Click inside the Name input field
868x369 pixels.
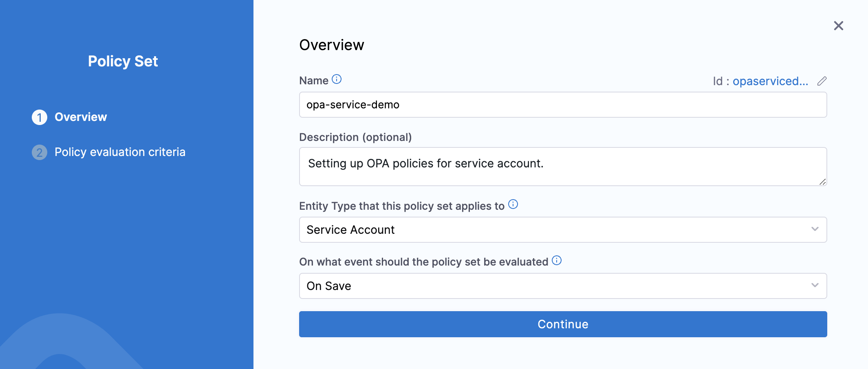tap(562, 105)
